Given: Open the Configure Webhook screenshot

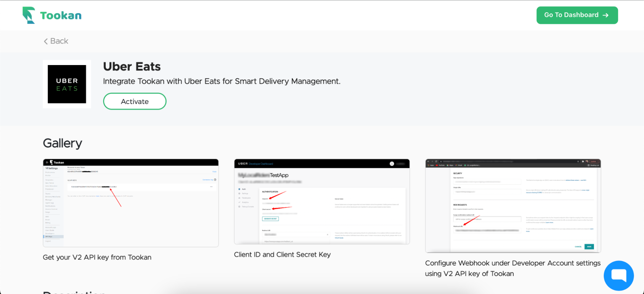Looking at the screenshot, I should (513, 206).
